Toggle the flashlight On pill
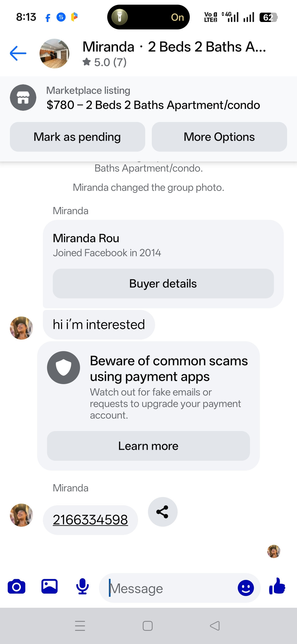The width and height of the screenshot is (297, 644). 148,17
